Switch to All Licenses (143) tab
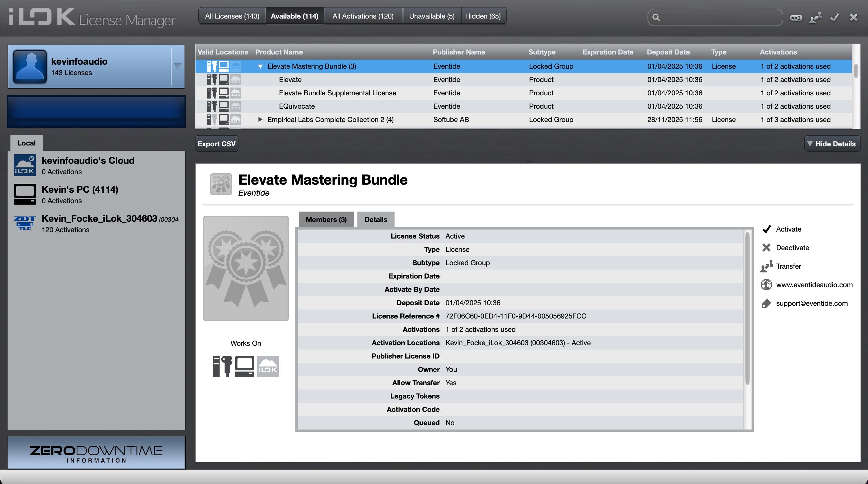 [x=232, y=16]
